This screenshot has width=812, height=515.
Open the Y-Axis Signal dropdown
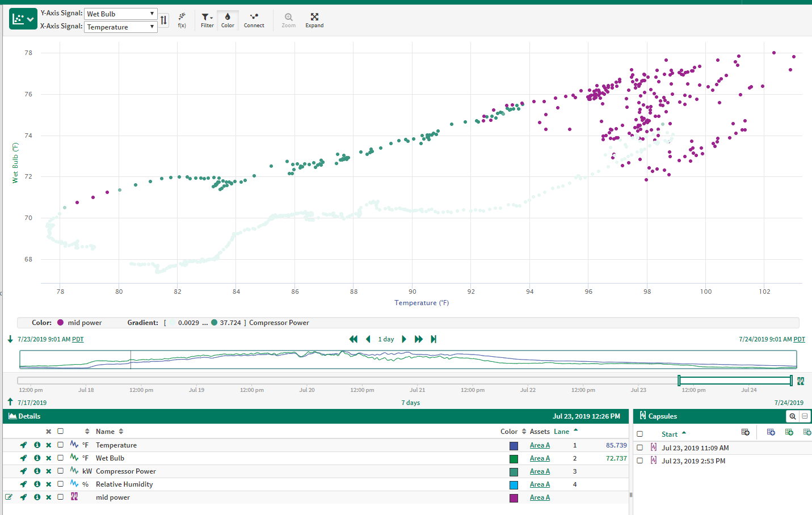[x=121, y=14]
